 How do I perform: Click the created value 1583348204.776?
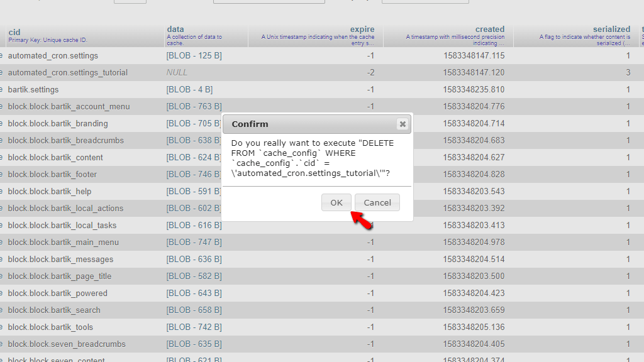coord(474,107)
